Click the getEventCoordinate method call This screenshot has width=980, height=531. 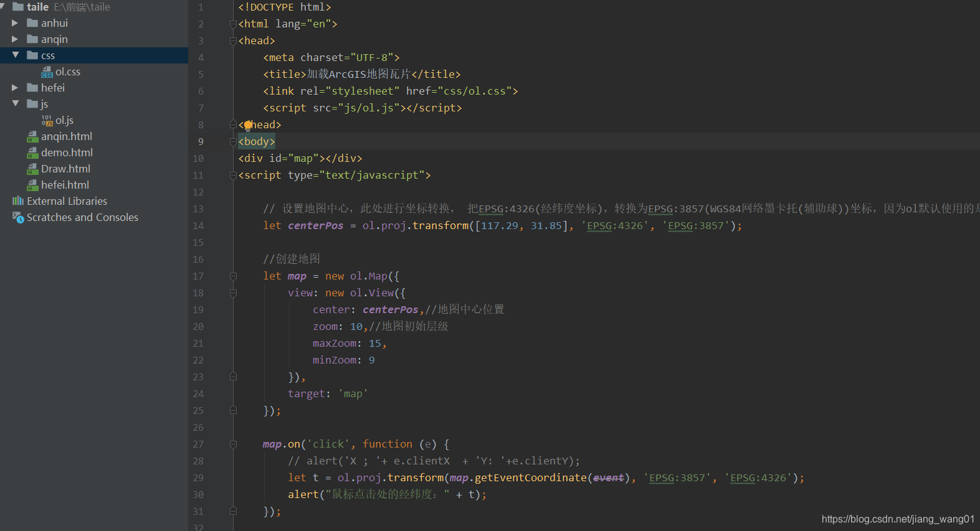click(x=531, y=477)
